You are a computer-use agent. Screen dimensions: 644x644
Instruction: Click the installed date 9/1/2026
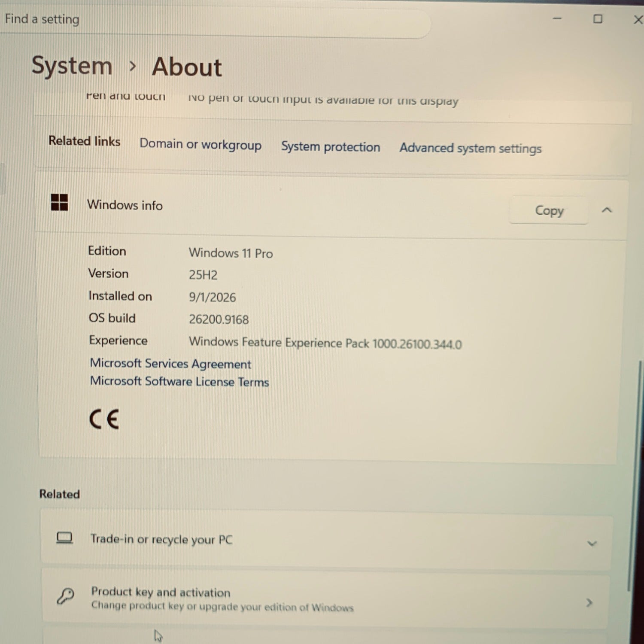coord(213,297)
